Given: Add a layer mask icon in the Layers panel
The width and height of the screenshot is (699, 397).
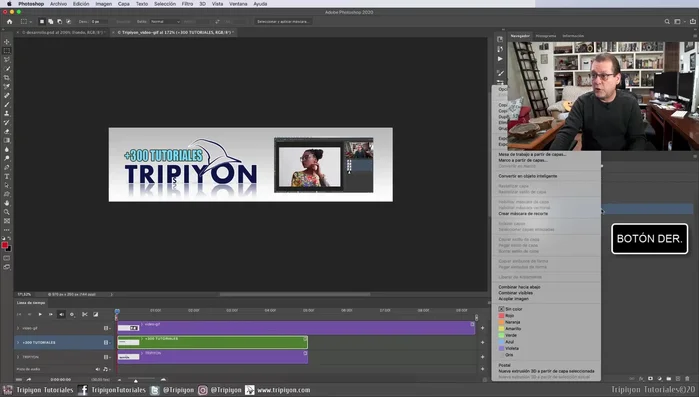Looking at the screenshot, I should (650, 379).
